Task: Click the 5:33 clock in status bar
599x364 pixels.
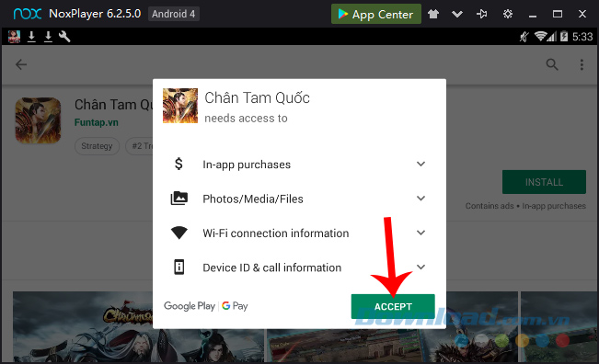Action: [582, 37]
